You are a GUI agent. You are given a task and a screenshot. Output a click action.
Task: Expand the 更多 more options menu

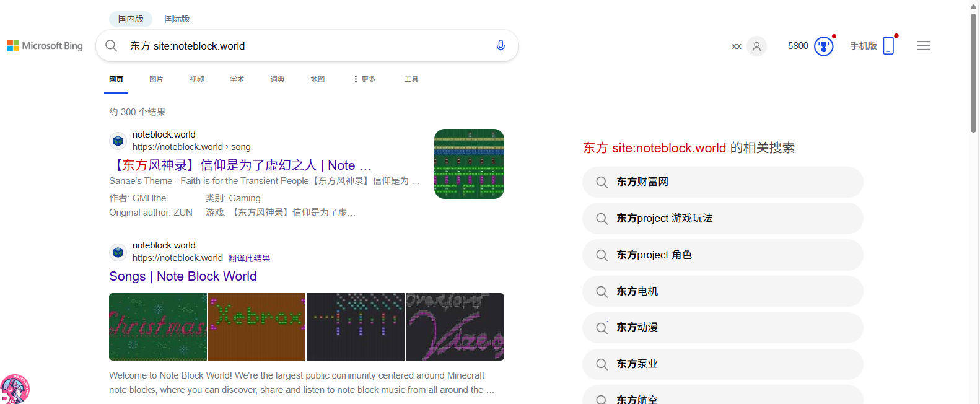point(364,79)
